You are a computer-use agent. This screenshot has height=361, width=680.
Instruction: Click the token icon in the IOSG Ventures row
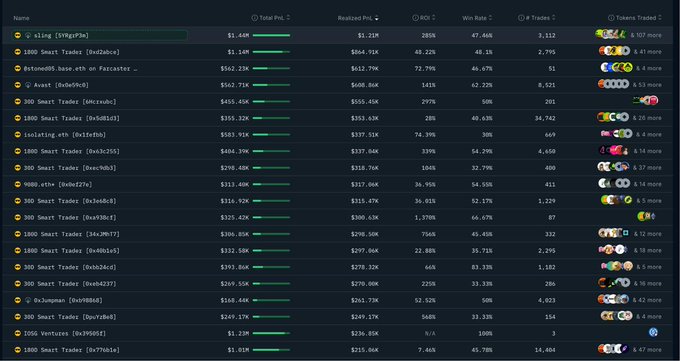coord(654,332)
